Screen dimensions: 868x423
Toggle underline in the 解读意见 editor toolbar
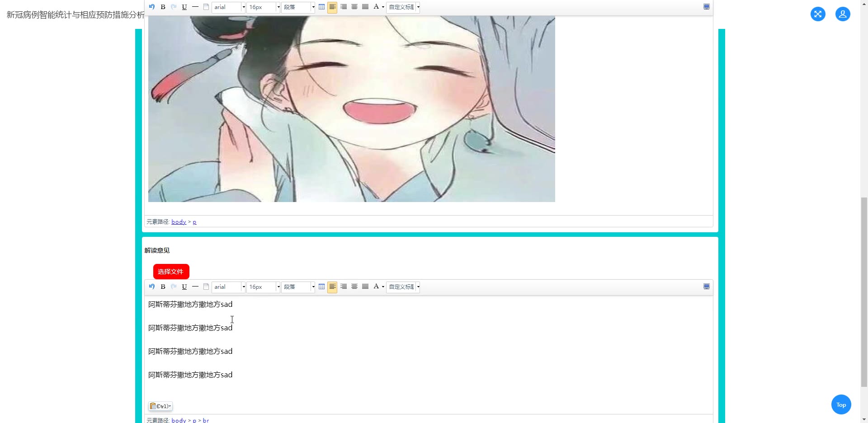coord(184,287)
